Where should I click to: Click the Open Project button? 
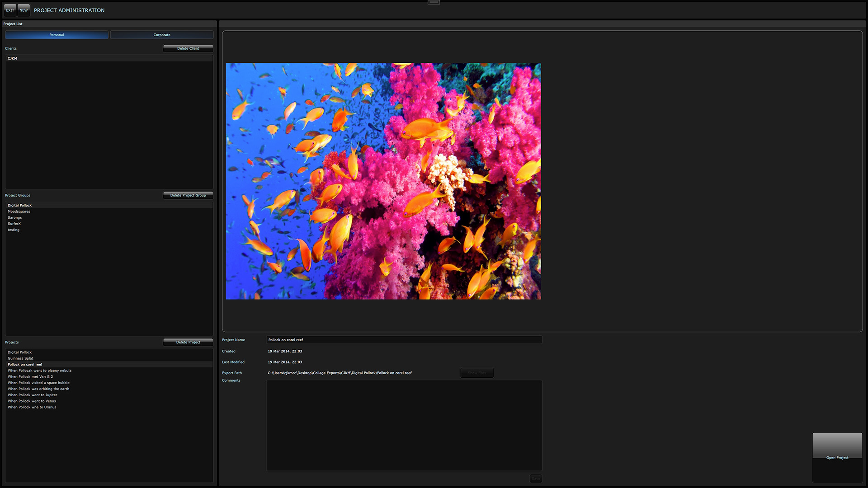837,458
